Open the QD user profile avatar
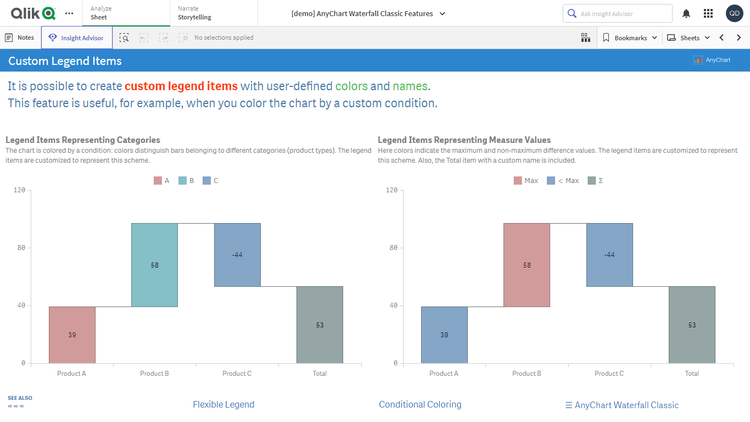This screenshot has width=750, height=422. (734, 13)
